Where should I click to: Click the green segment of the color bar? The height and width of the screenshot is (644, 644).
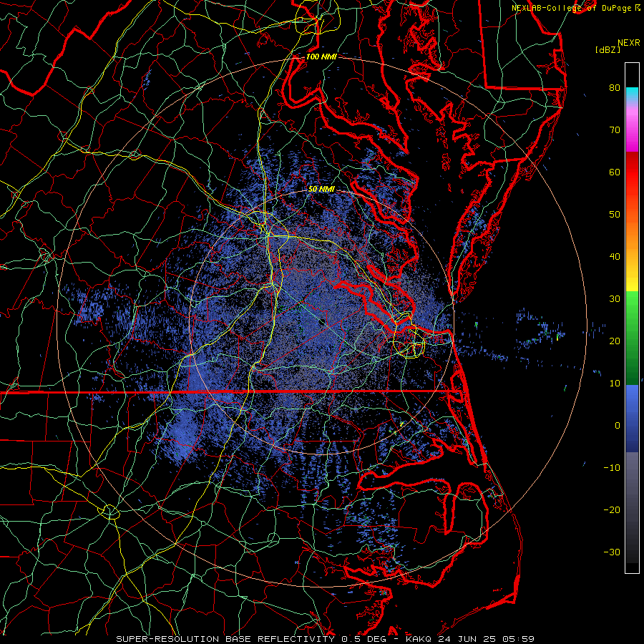point(632,338)
